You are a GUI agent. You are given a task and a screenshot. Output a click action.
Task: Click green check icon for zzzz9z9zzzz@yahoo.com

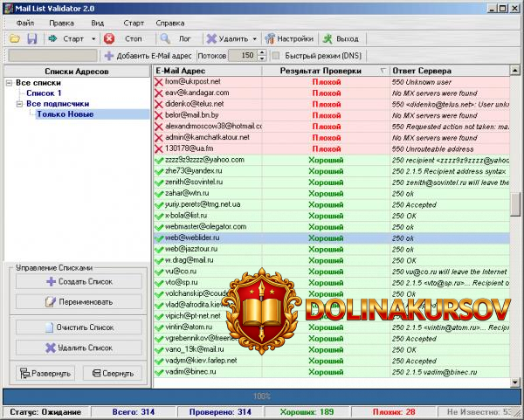pyautogui.click(x=159, y=161)
